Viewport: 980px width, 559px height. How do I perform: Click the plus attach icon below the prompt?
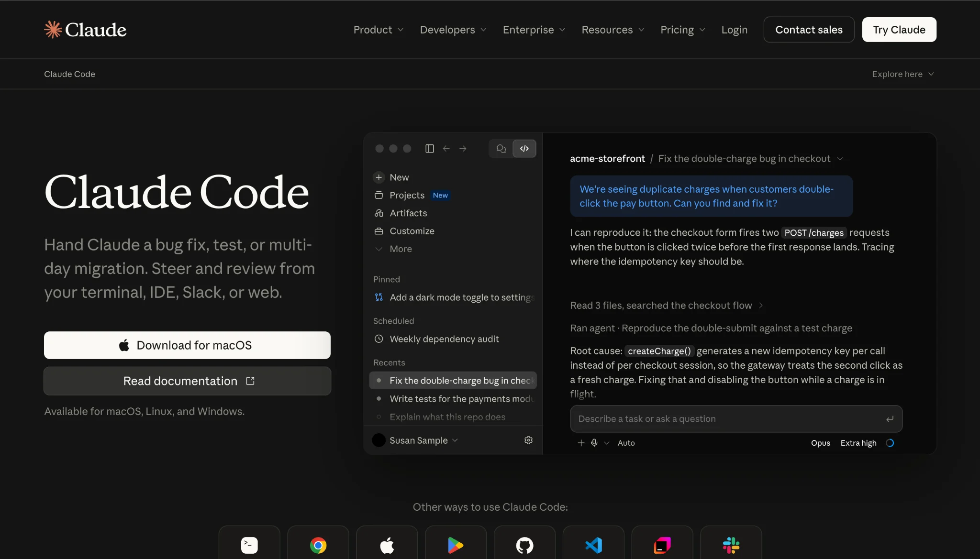coord(581,443)
